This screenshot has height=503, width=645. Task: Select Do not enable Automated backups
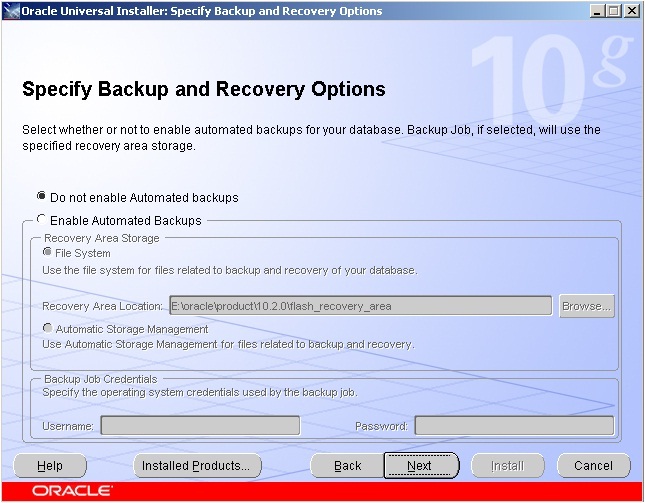[x=41, y=197]
